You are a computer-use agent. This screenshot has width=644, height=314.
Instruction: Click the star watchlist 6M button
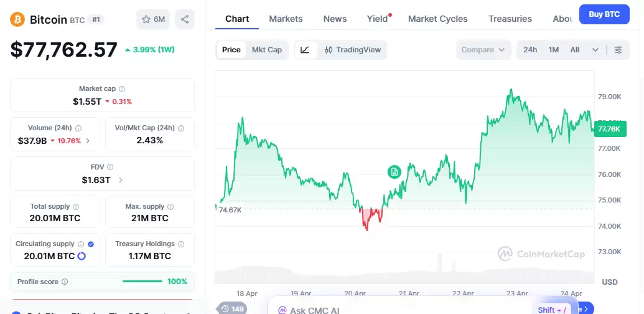pyautogui.click(x=153, y=19)
